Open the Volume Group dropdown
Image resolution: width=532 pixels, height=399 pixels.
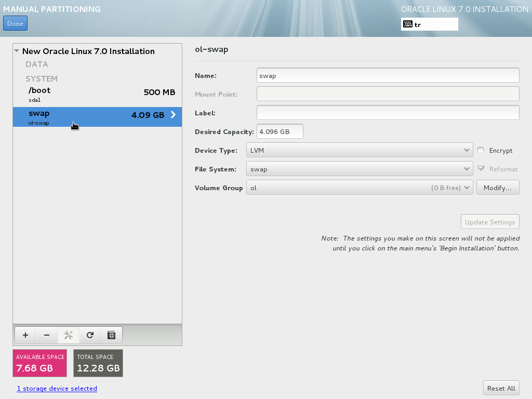(x=360, y=188)
